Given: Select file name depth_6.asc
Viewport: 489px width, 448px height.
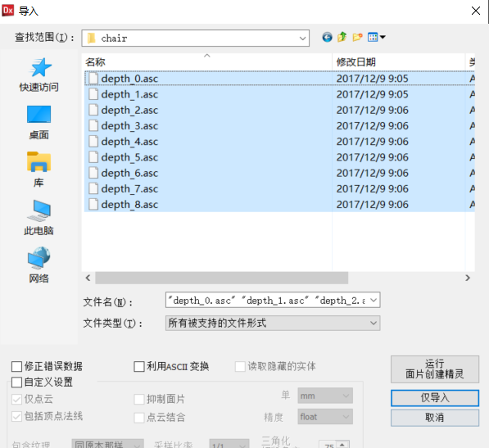Looking at the screenshot, I should (129, 173).
